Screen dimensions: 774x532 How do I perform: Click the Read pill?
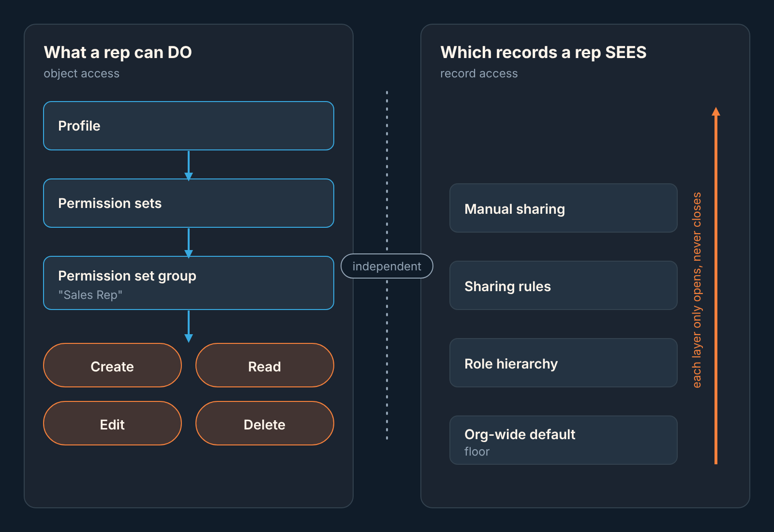(265, 365)
